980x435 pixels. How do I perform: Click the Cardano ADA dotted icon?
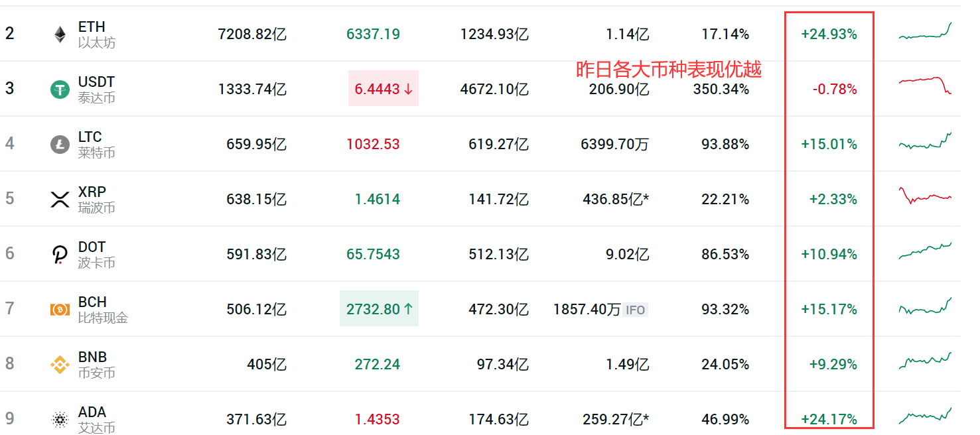(60, 419)
